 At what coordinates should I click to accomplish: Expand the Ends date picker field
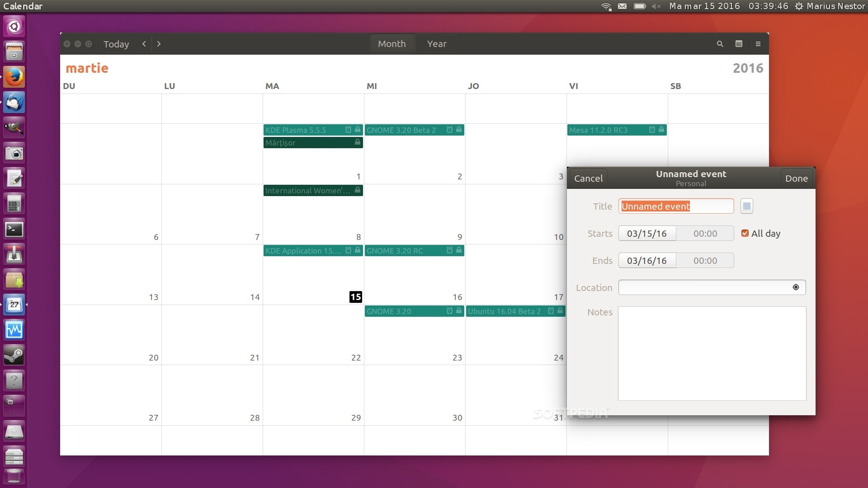pos(647,260)
